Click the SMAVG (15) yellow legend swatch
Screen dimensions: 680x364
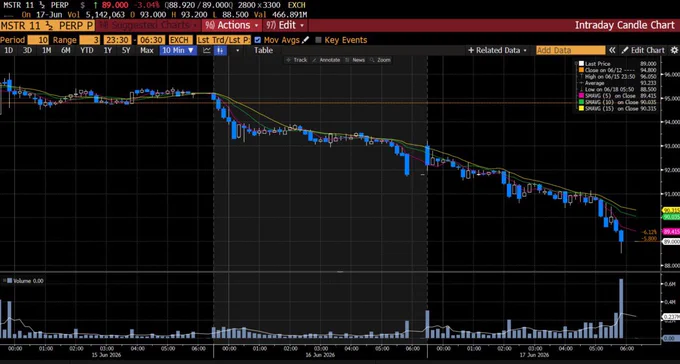[581, 108]
